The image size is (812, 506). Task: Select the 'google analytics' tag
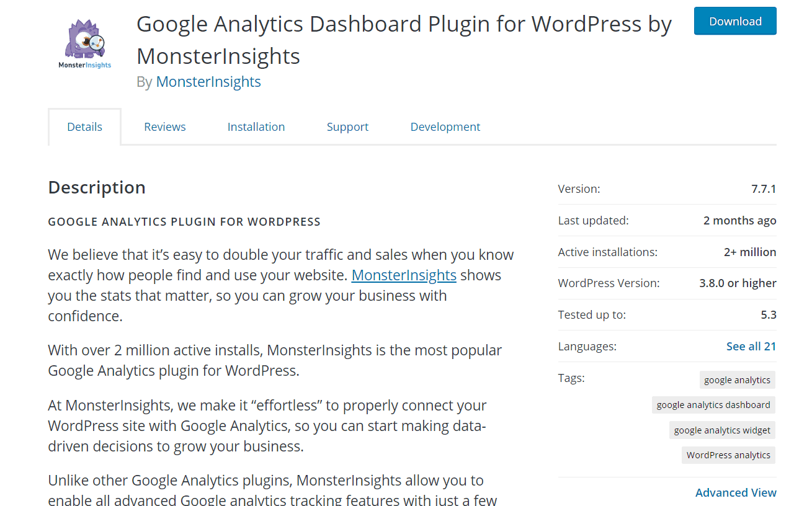pyautogui.click(x=737, y=380)
